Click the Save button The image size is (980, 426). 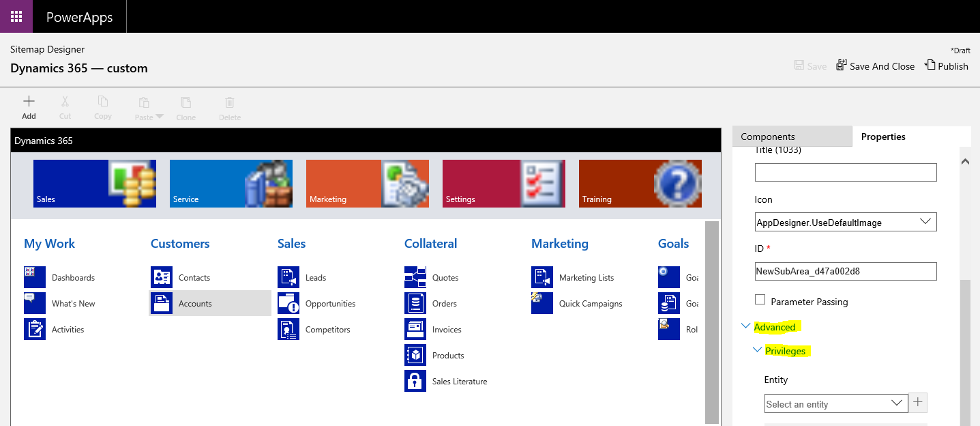[x=810, y=66]
